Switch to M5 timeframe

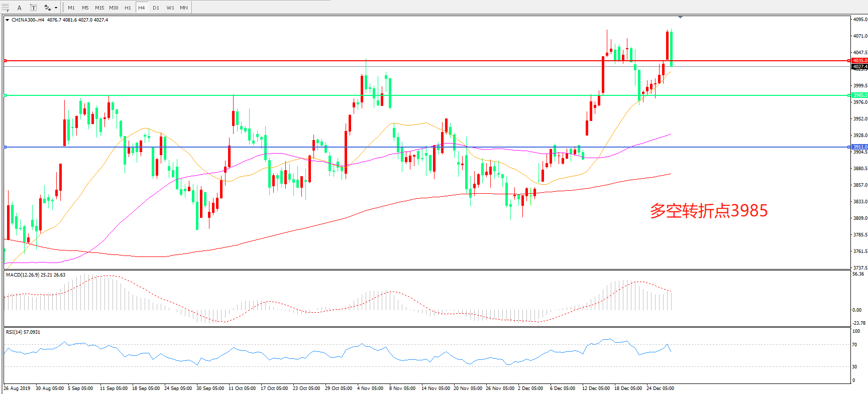click(85, 8)
